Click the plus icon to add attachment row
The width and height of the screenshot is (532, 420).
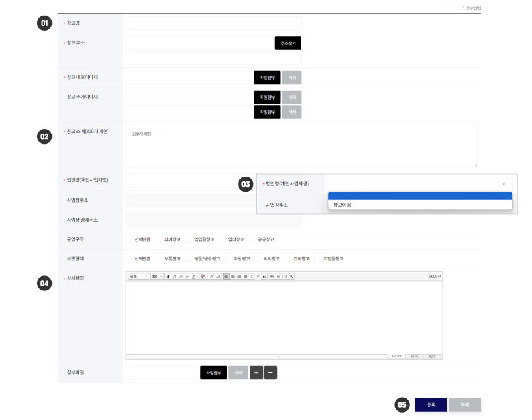256,373
